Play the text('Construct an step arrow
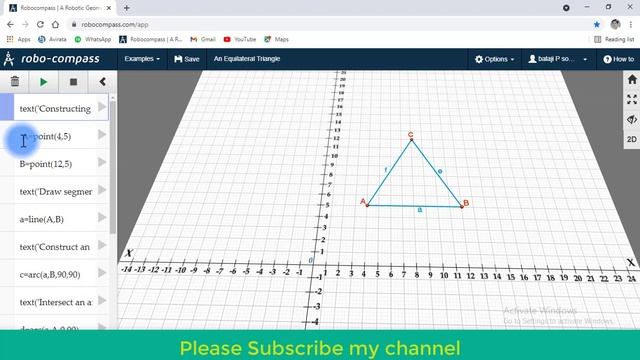The image size is (640, 360). click(102, 245)
